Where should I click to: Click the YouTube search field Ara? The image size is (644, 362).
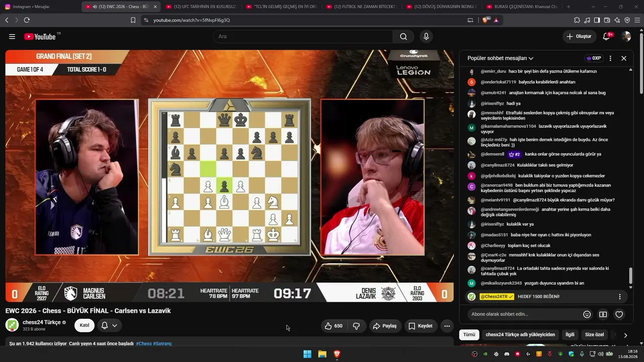(x=303, y=37)
